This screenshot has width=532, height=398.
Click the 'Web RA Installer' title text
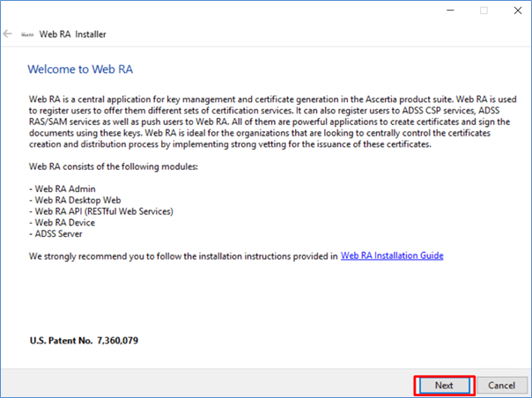pyautogui.click(x=72, y=34)
